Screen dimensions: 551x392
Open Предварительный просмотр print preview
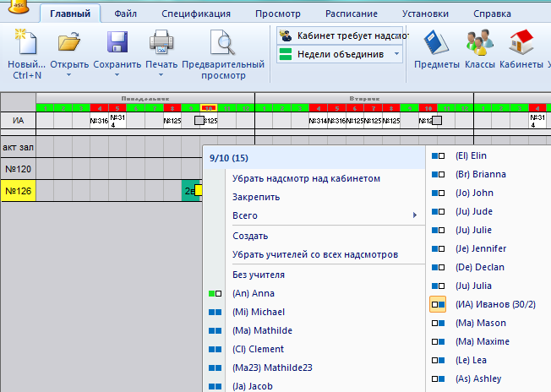(222, 42)
